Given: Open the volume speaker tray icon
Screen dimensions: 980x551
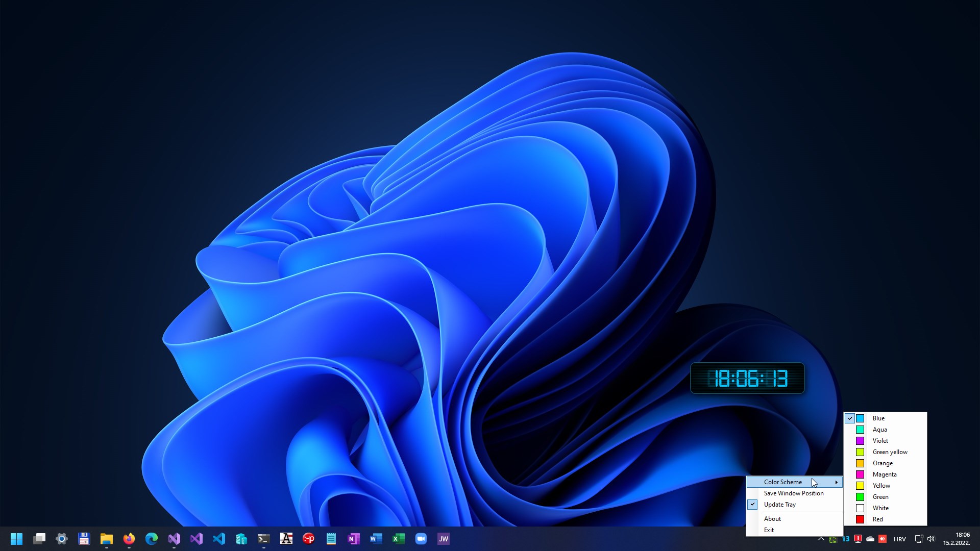Looking at the screenshot, I should pos(931,539).
